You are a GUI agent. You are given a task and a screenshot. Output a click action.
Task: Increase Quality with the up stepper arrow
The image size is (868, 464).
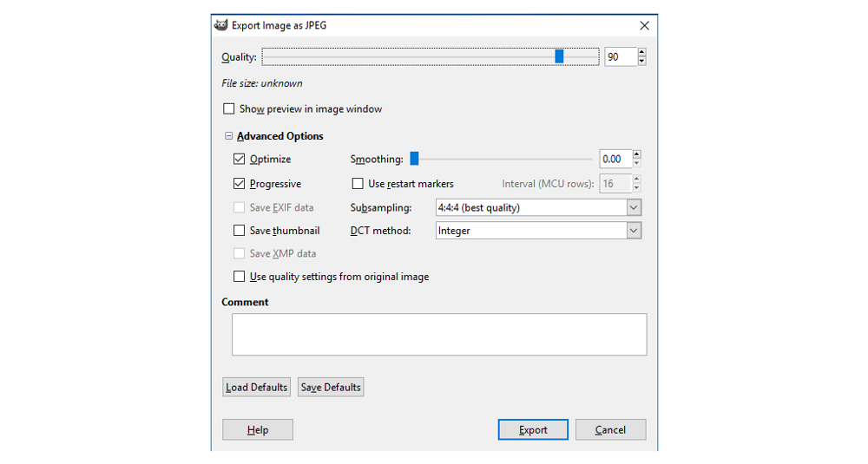click(641, 52)
